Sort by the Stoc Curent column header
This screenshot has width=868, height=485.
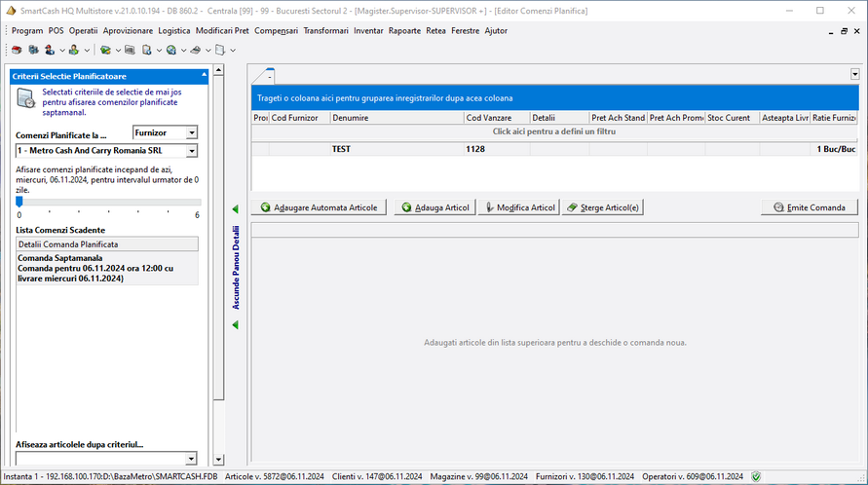coord(733,118)
